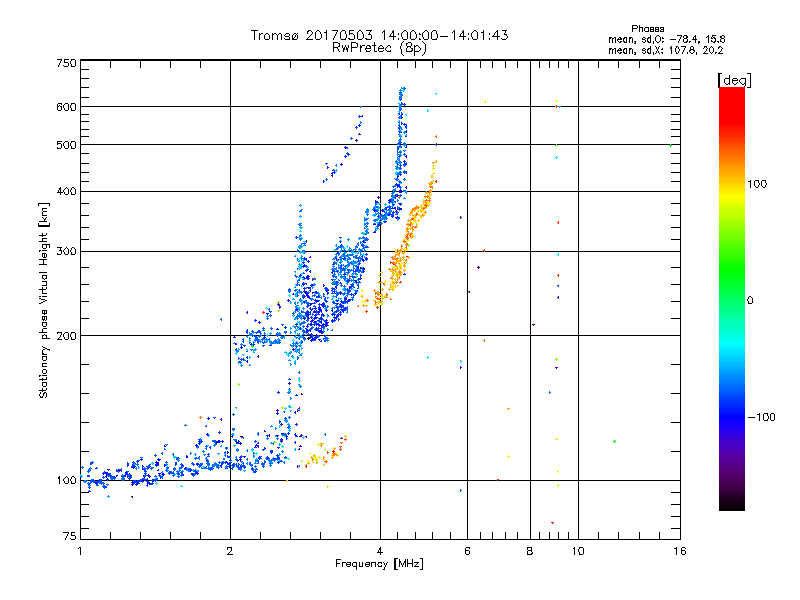The width and height of the screenshot is (800, 600).
Task: Click the frequency axis tick label "2"
Action: [230, 551]
